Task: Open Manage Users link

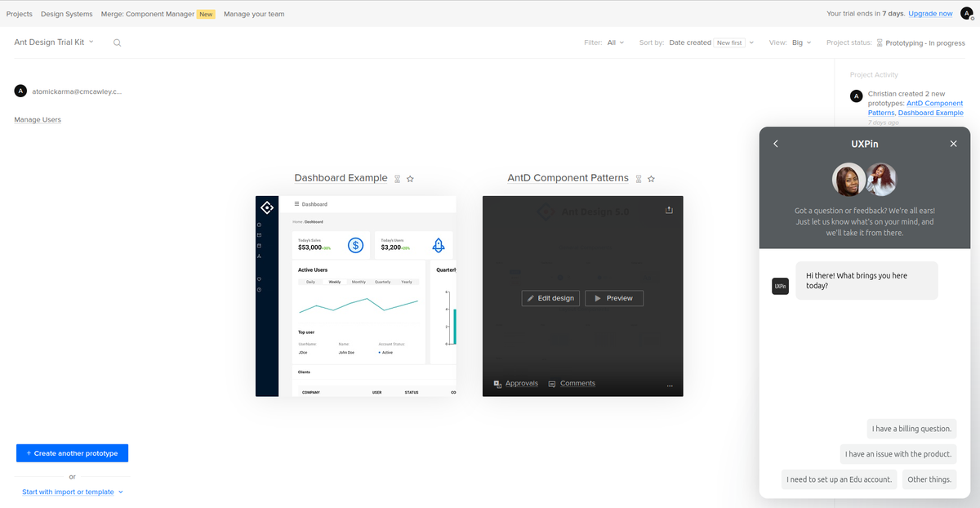Action: point(38,120)
